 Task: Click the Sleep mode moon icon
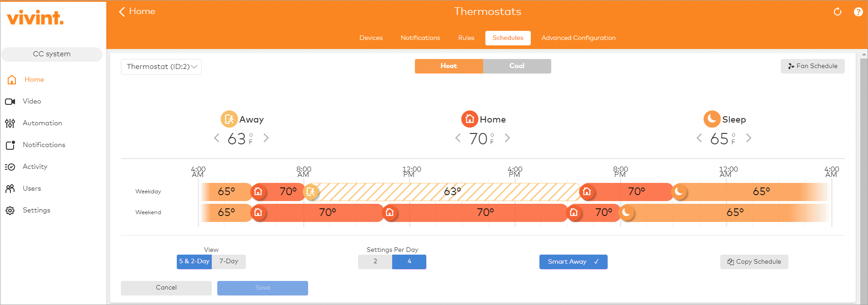click(712, 119)
